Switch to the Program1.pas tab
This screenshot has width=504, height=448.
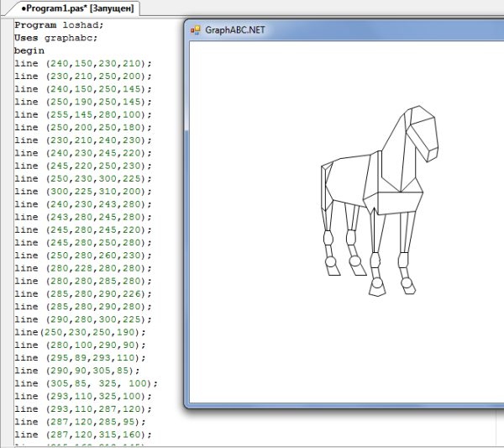point(74,8)
